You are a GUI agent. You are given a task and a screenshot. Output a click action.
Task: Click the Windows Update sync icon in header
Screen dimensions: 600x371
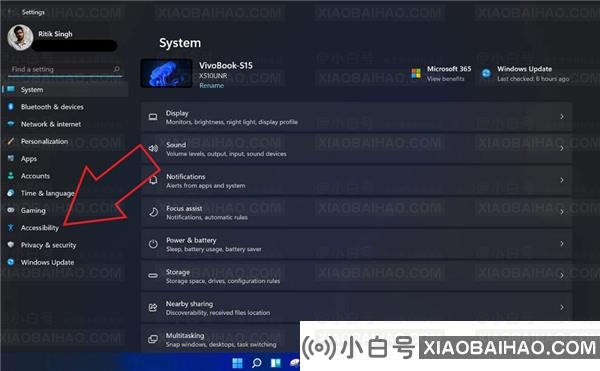tap(486, 73)
